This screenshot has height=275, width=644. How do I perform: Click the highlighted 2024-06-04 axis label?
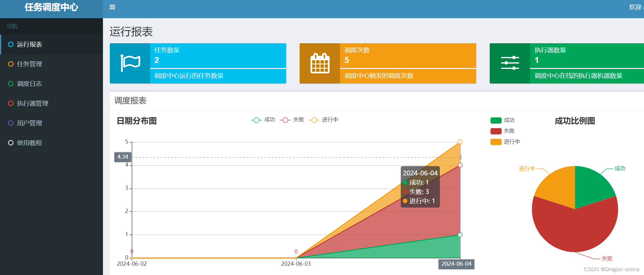click(456, 264)
